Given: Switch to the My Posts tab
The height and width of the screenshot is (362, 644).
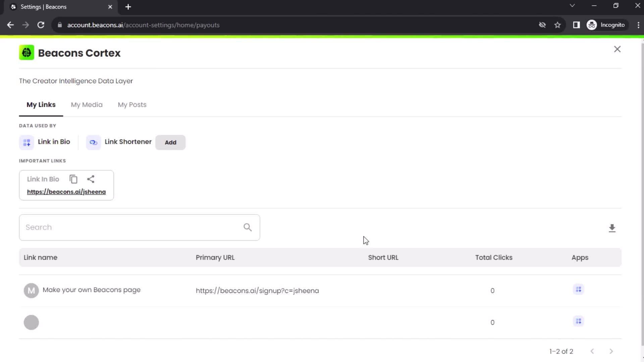Looking at the screenshot, I should point(132,105).
